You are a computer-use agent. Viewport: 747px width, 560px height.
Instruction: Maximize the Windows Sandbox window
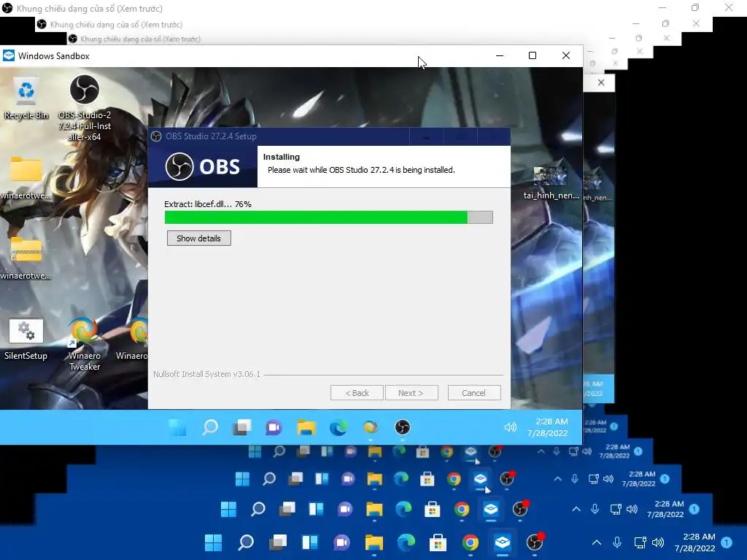tap(533, 55)
